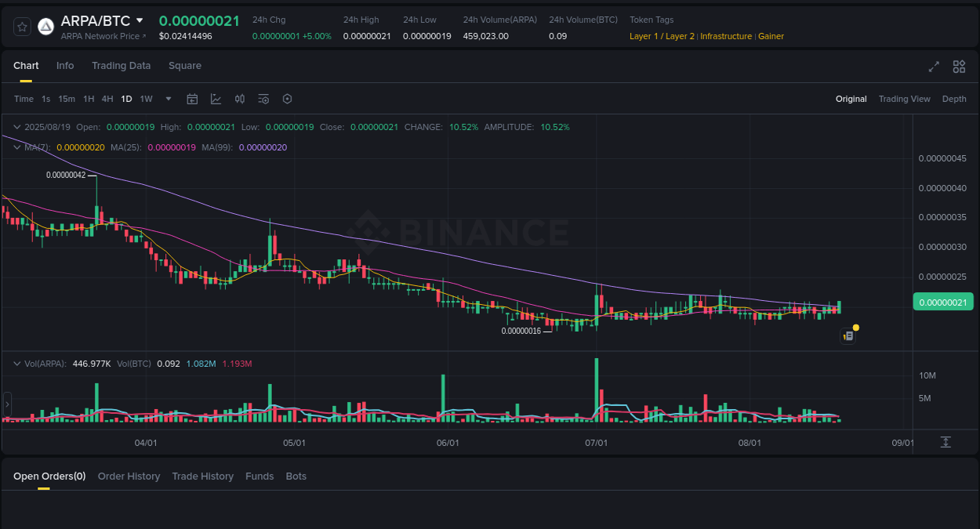
Task: Open the ARPA/BTC pair selector dropdown
Action: coord(138,20)
